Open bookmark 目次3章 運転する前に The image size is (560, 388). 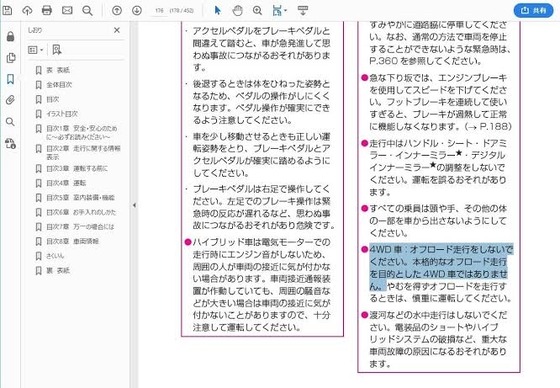click(77, 168)
